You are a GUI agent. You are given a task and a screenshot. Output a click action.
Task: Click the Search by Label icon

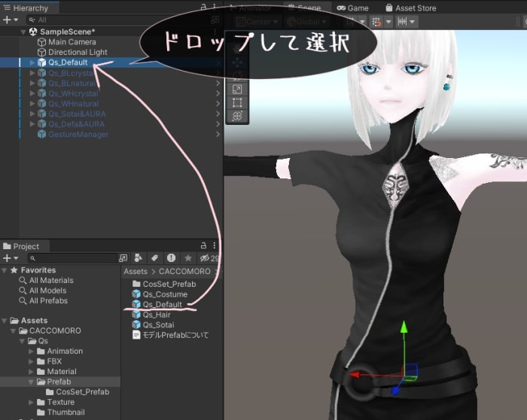tap(154, 258)
